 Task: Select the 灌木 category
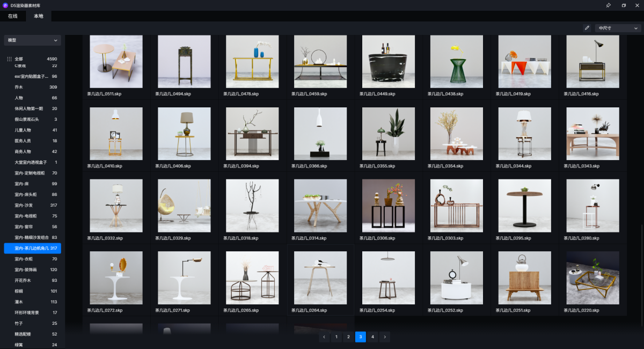point(33,302)
